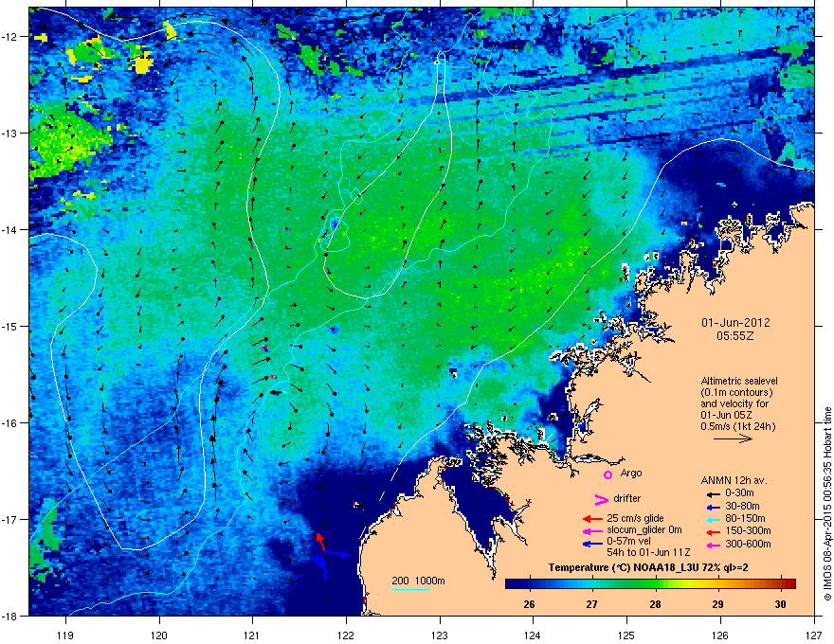834x644 pixels.
Task: Click the 80-150m depth range label
Action: click(745, 518)
